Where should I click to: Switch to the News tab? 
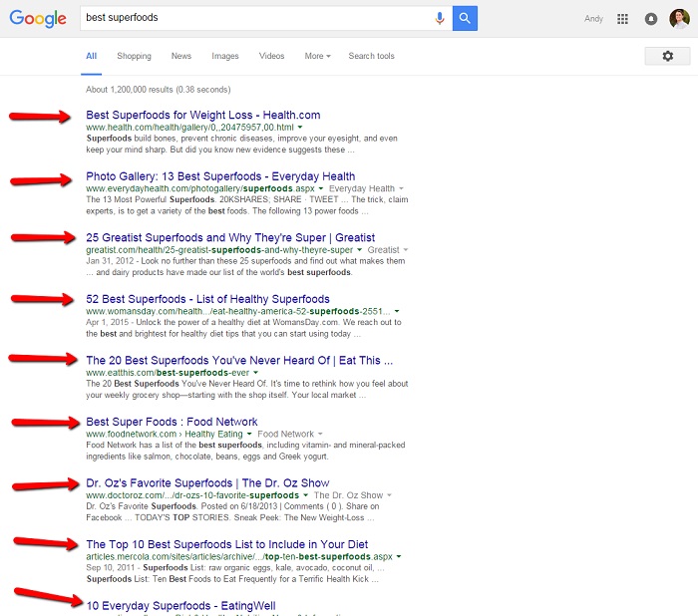[181, 56]
